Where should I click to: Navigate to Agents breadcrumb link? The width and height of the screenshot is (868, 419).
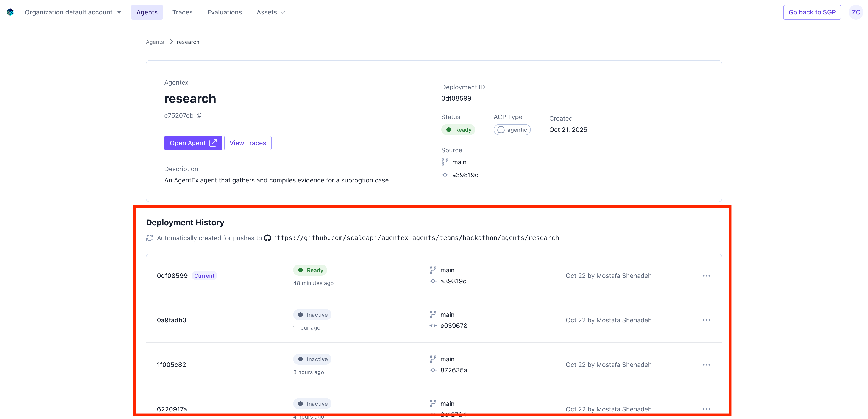(155, 42)
